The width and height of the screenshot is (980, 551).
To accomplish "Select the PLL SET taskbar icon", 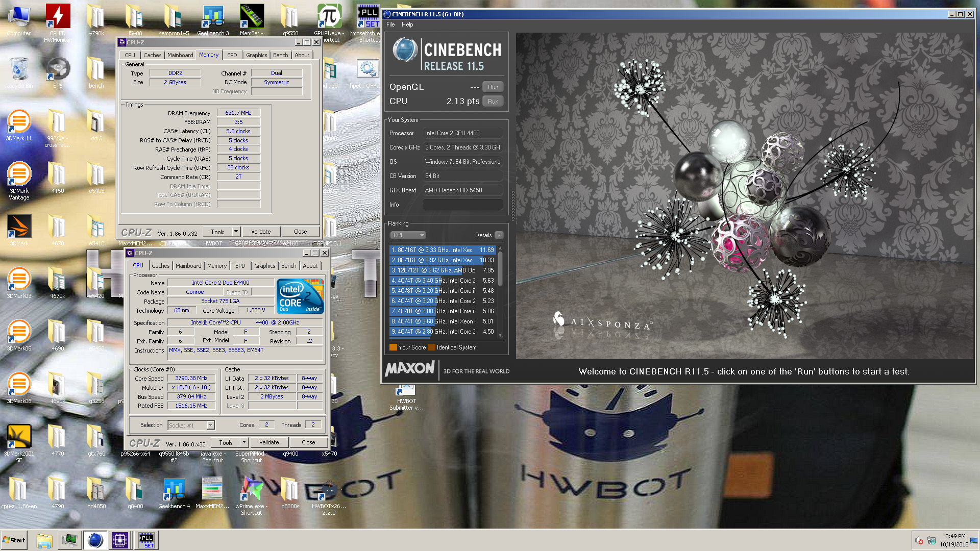I will (x=146, y=540).
